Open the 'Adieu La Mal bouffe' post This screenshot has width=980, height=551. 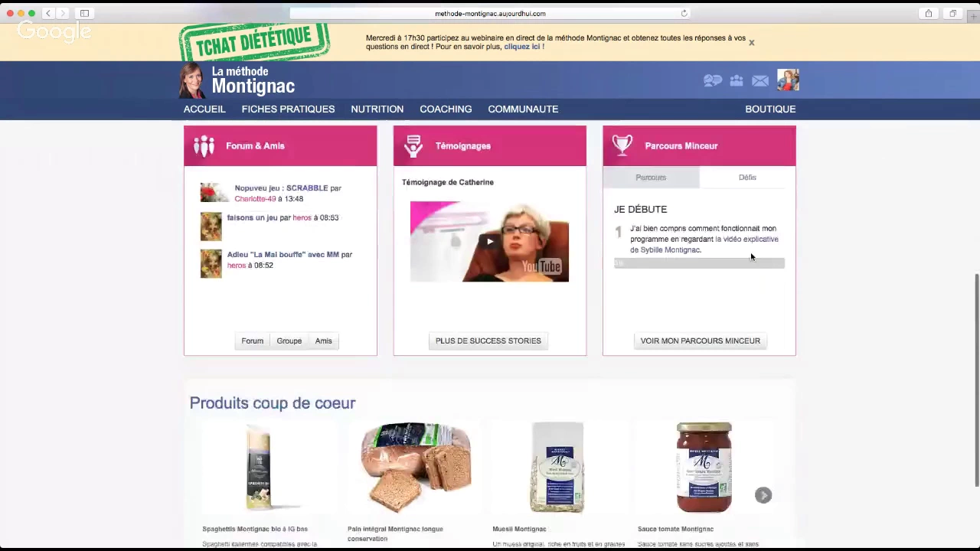[x=283, y=255]
